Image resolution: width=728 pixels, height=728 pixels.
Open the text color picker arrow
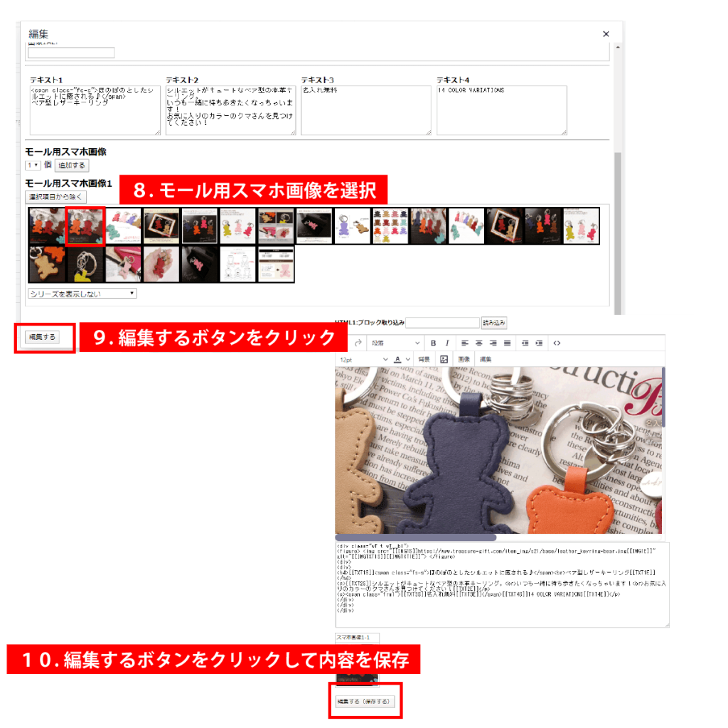407,360
